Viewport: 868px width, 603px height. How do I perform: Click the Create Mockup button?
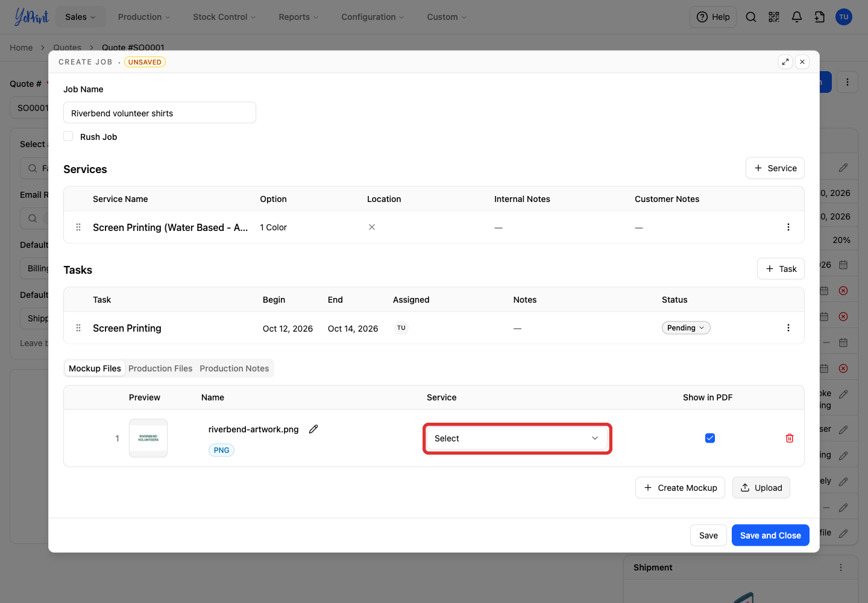pos(680,488)
